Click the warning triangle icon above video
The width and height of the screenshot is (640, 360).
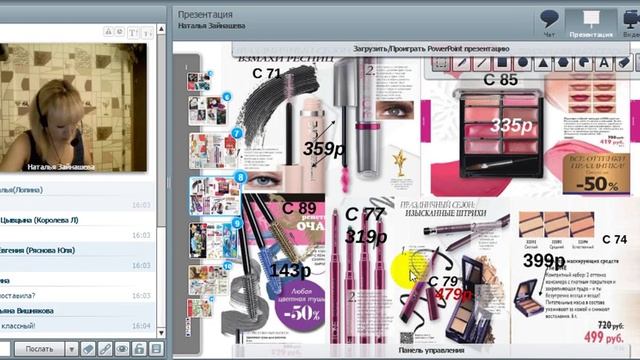[x=108, y=31]
